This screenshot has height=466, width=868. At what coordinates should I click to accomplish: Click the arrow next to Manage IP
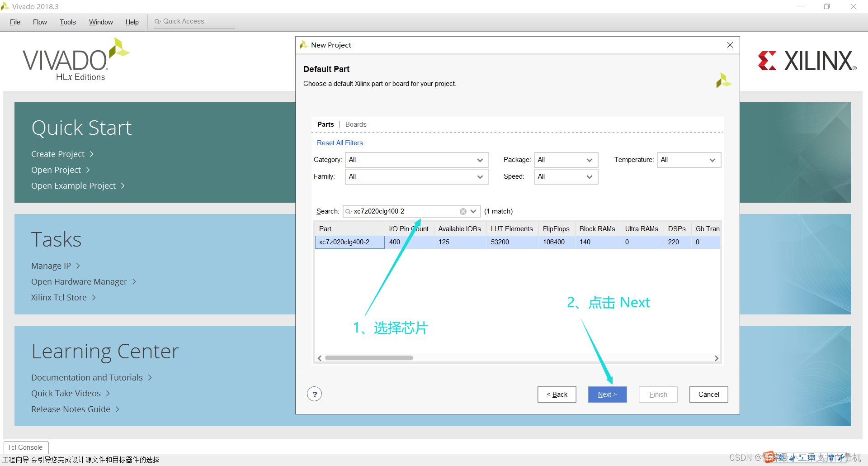(78, 266)
